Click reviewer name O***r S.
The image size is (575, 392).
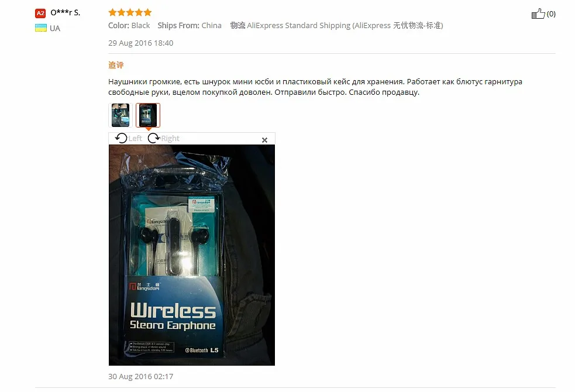pyautogui.click(x=66, y=12)
